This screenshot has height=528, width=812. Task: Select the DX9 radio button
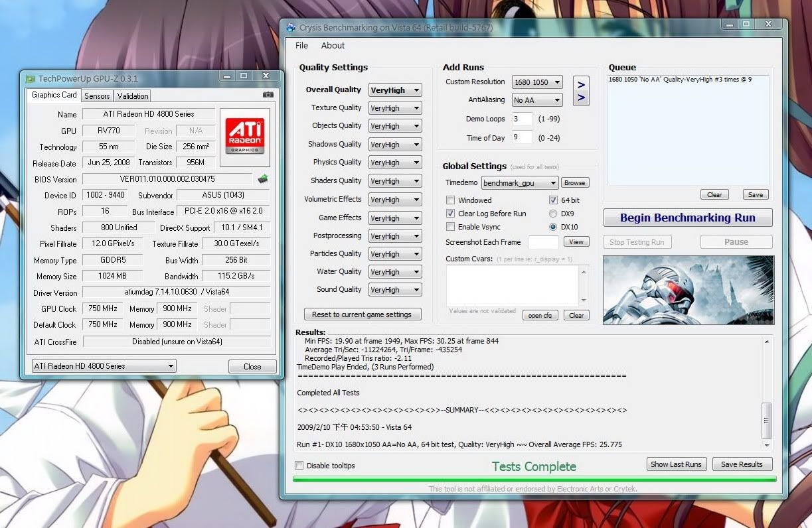coord(553,214)
